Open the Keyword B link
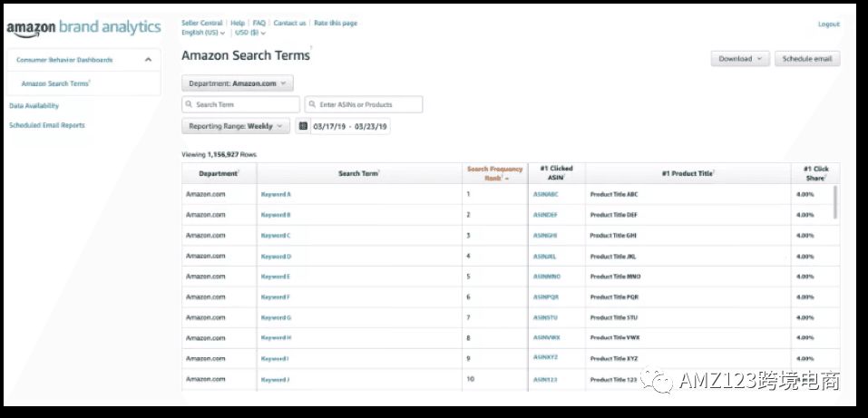Image resolution: width=868 pixels, height=418 pixels. (276, 215)
